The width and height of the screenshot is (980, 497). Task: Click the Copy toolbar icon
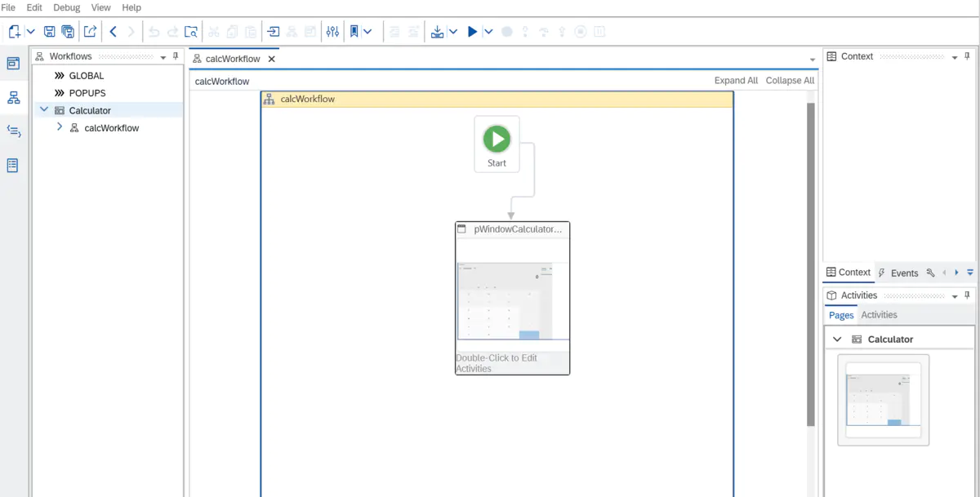[232, 32]
